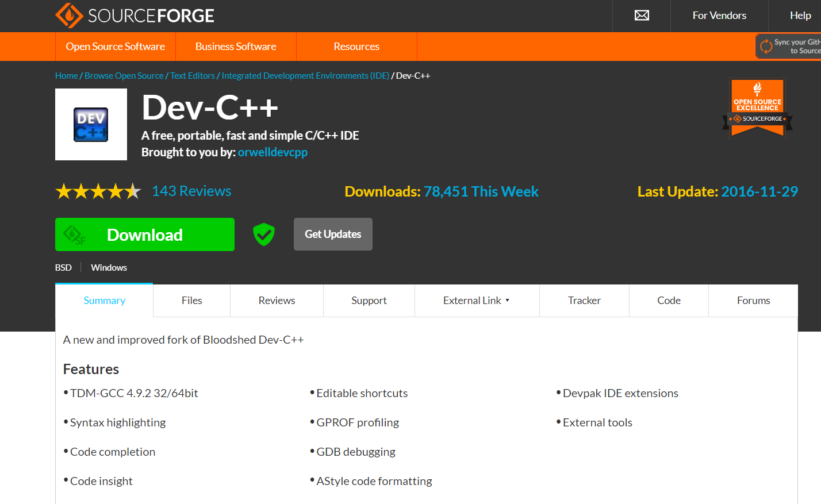
Task: Click the 'AStyle code formatting' feature text
Action: pos(374,481)
